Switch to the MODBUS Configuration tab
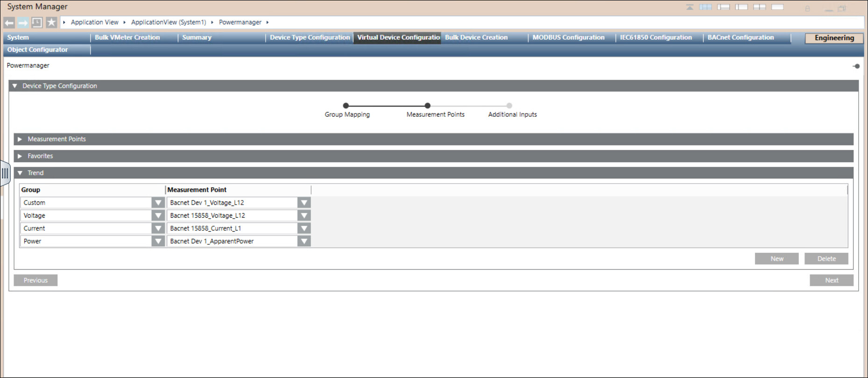Viewport: 868px width, 378px height. (568, 37)
